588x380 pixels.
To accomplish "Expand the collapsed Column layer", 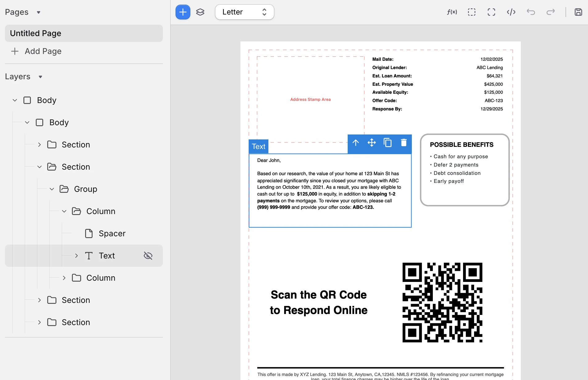I will tap(64, 278).
